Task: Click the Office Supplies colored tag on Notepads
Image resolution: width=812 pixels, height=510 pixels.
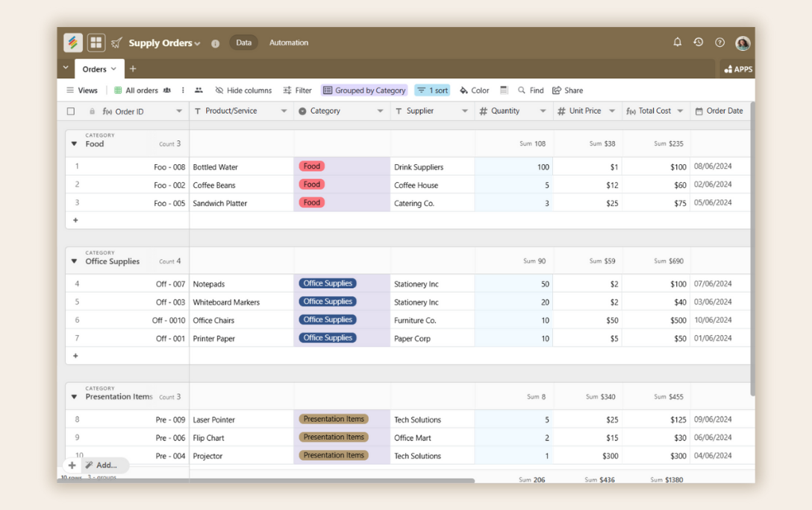Action: pyautogui.click(x=327, y=283)
